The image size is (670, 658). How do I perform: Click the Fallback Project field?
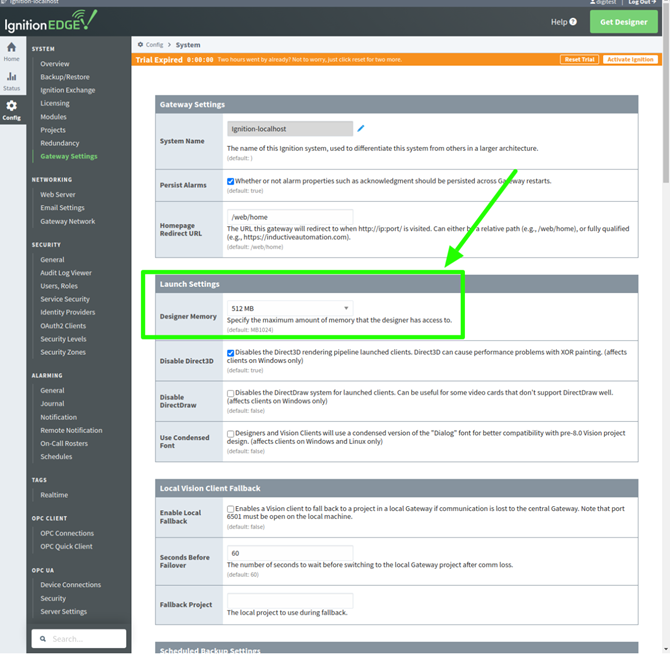[x=290, y=600]
